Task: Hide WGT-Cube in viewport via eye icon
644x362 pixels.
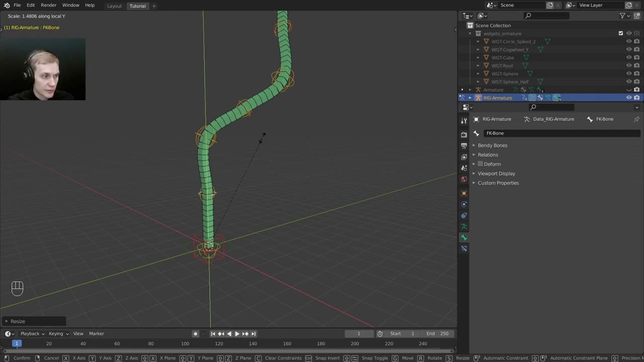Action: coord(628,58)
